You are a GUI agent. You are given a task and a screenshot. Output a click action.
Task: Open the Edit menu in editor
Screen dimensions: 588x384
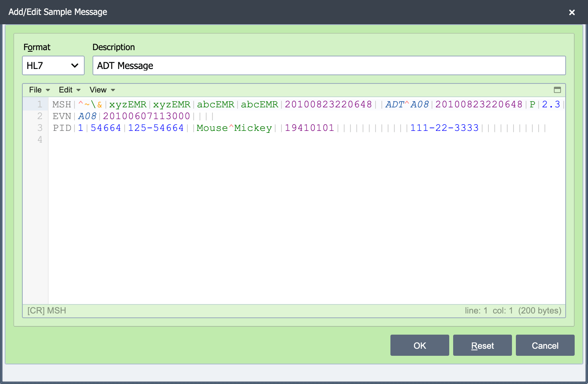(x=70, y=90)
